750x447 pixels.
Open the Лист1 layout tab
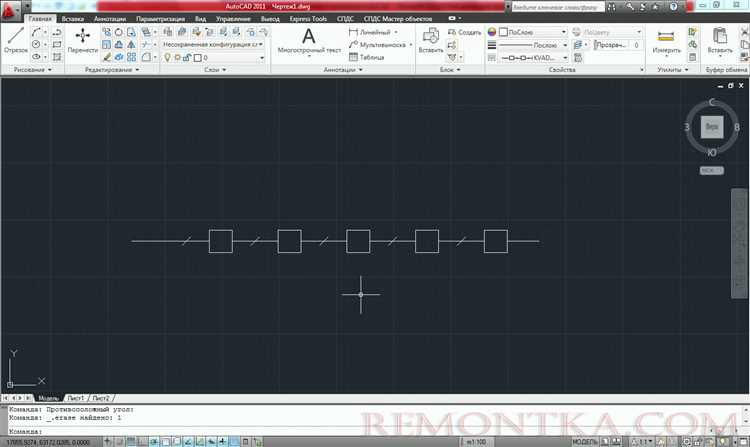coord(76,398)
